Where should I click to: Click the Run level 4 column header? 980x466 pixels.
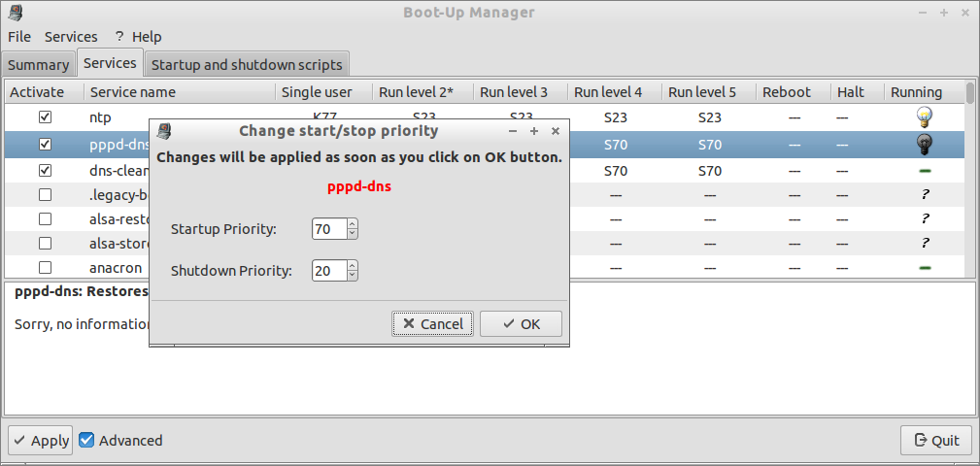pyautogui.click(x=615, y=92)
